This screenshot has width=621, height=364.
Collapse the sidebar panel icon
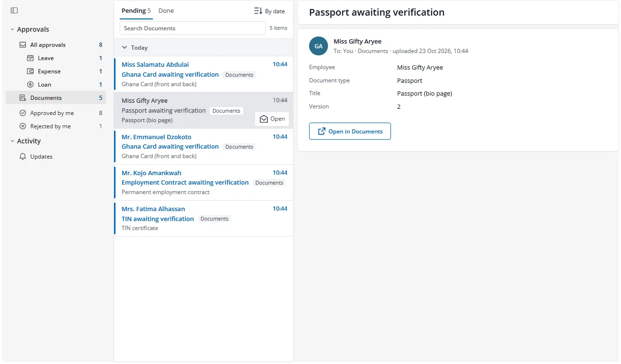tap(14, 10)
